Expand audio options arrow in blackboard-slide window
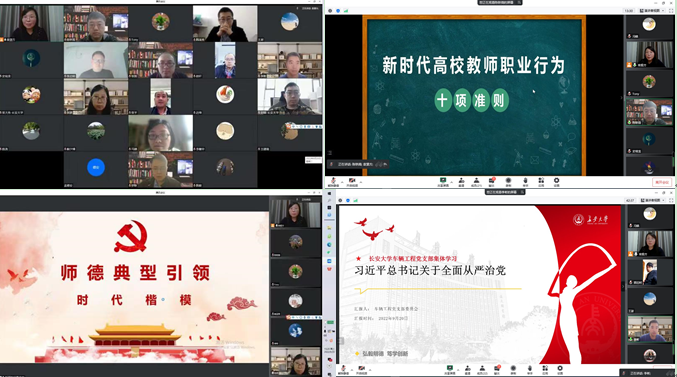This screenshot has width=677, height=377. [342, 182]
